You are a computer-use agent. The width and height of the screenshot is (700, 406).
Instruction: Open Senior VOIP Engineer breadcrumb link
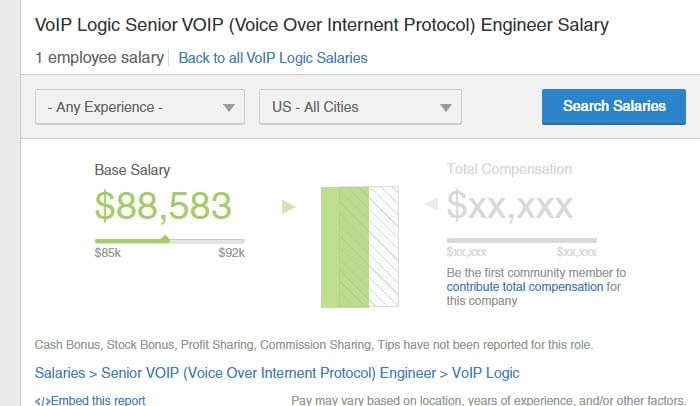pyautogui.click(x=269, y=373)
